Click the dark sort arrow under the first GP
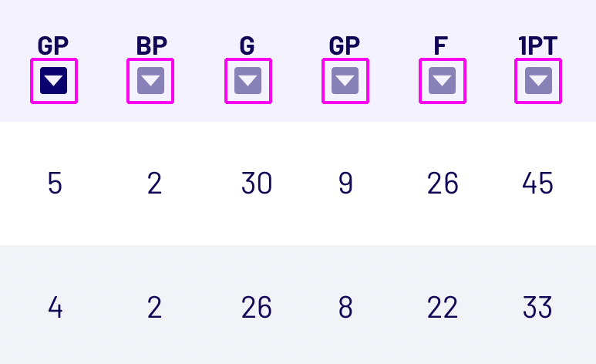The width and height of the screenshot is (596, 364). [x=54, y=81]
